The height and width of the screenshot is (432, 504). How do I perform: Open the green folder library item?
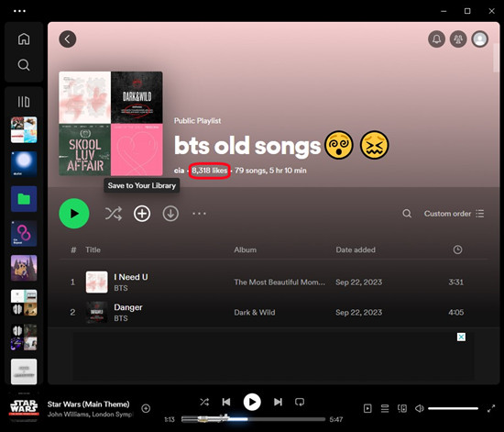[x=24, y=199]
